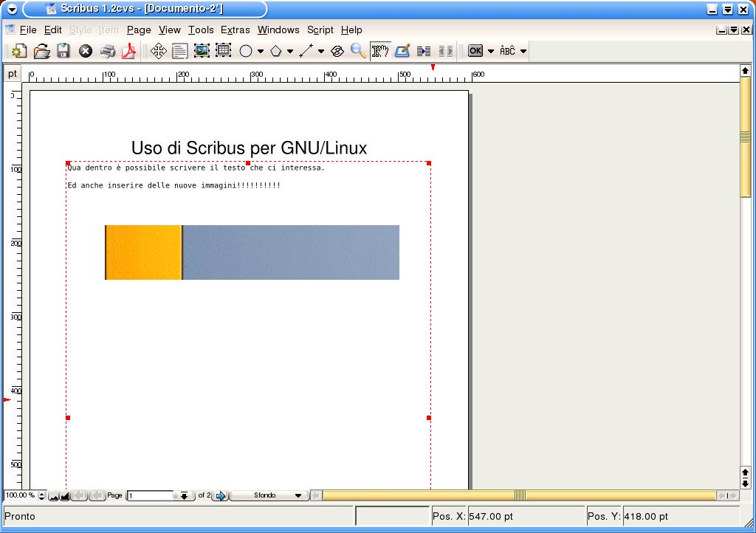Click the ABC text annotation icon

[x=507, y=51]
